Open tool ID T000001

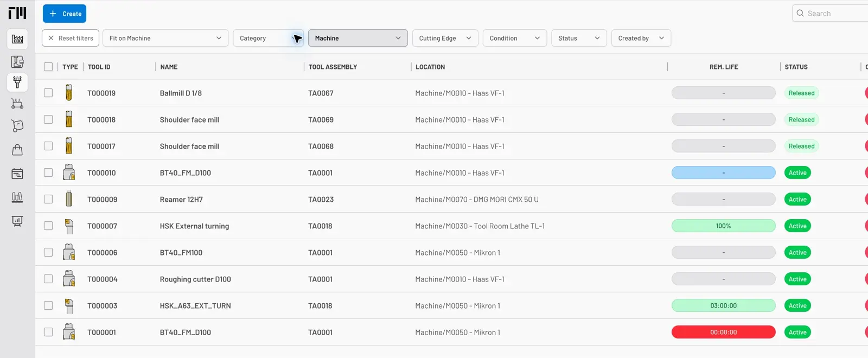(102, 332)
